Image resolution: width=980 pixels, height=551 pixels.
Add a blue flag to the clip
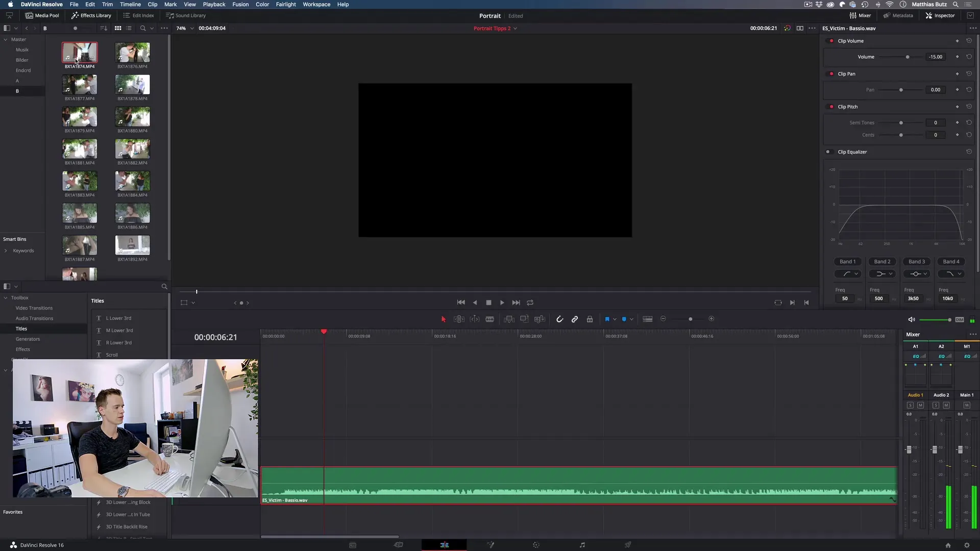coord(607,319)
